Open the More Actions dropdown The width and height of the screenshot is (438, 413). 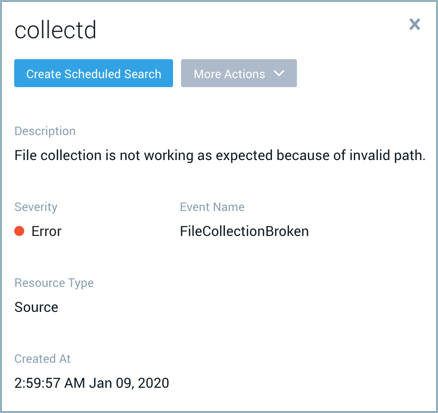(239, 73)
